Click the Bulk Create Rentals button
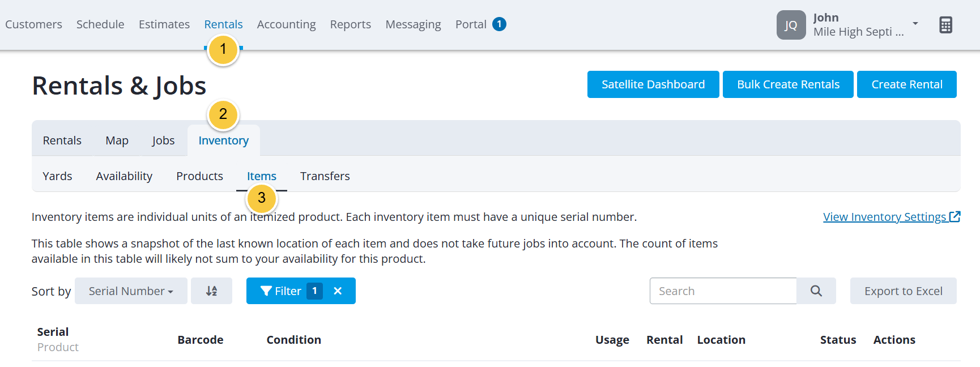The image size is (980, 367). 788,84
